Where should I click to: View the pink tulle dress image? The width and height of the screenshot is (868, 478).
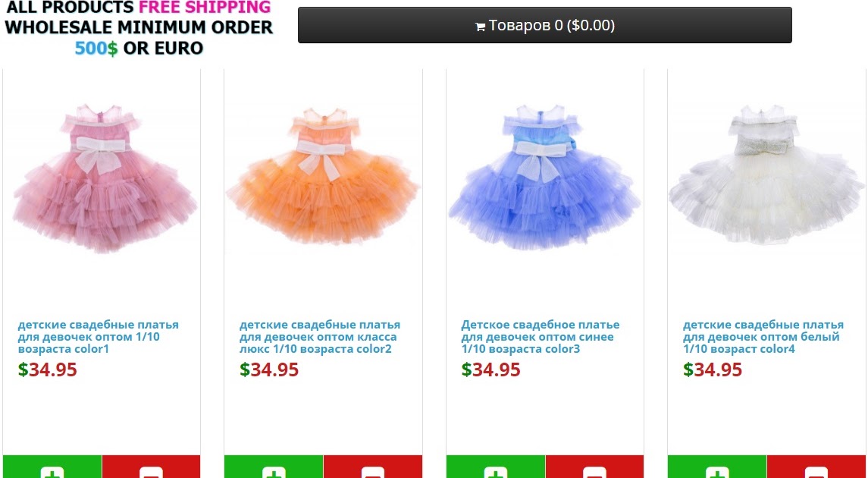[104, 178]
